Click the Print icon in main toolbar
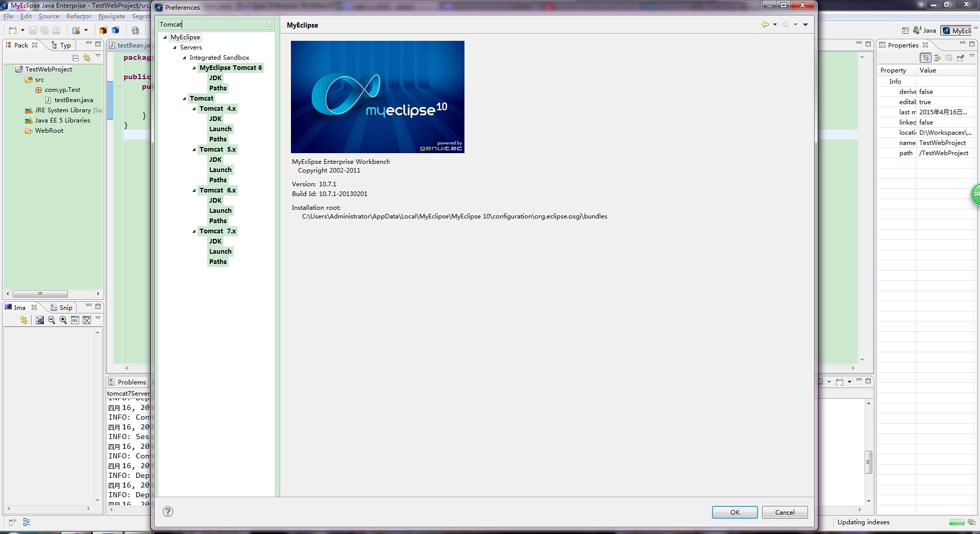The height and width of the screenshot is (534, 980). click(x=56, y=31)
